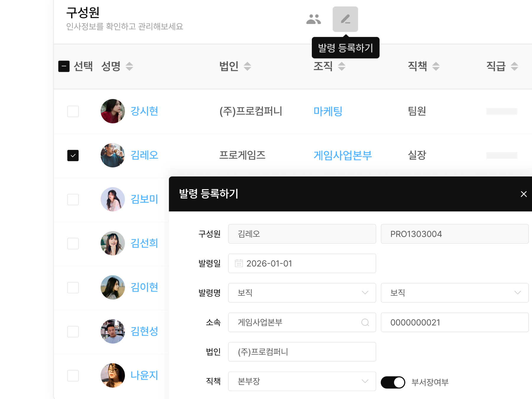
Task: Click the 발령 등록하기 pencil icon
Action: click(346, 19)
